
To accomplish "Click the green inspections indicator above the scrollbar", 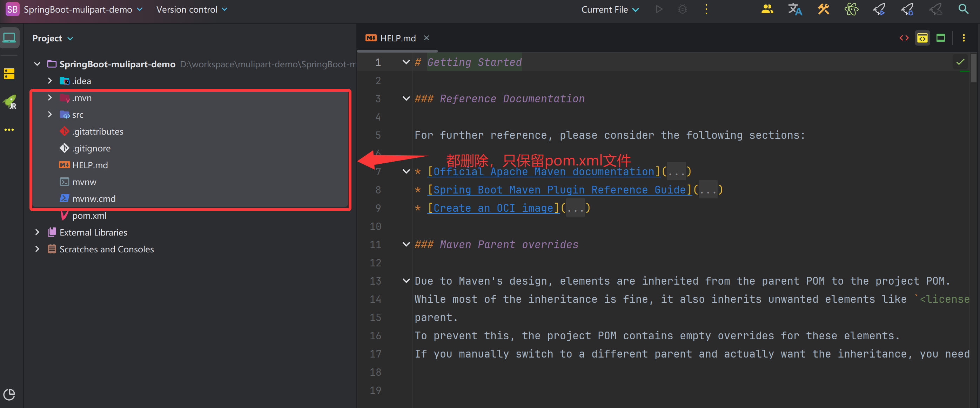I will click(x=961, y=62).
